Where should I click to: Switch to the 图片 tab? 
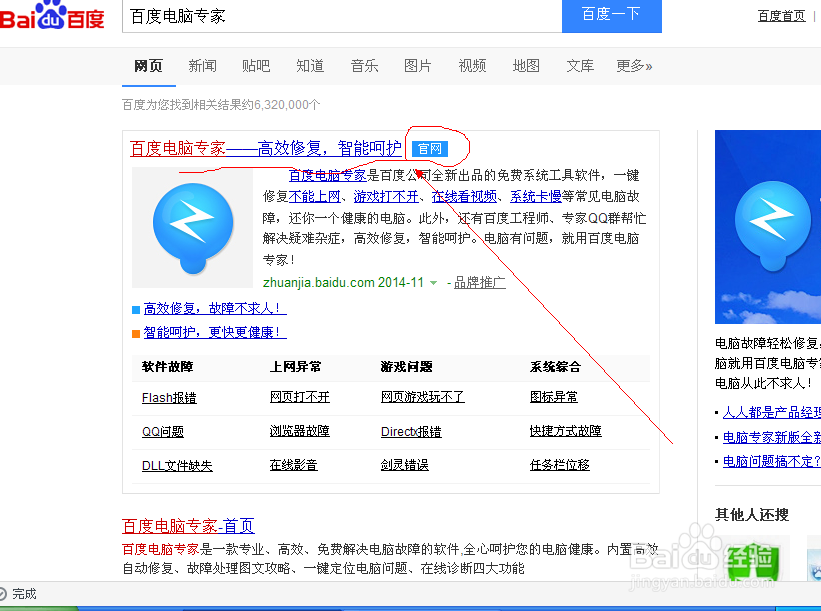pos(418,66)
